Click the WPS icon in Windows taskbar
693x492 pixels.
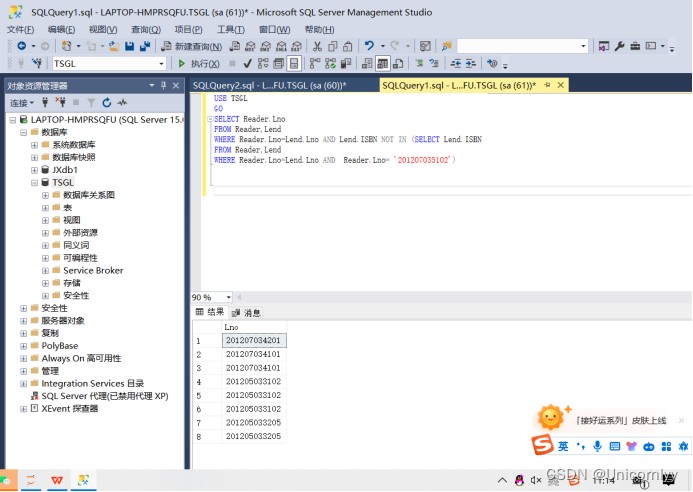click(57, 480)
